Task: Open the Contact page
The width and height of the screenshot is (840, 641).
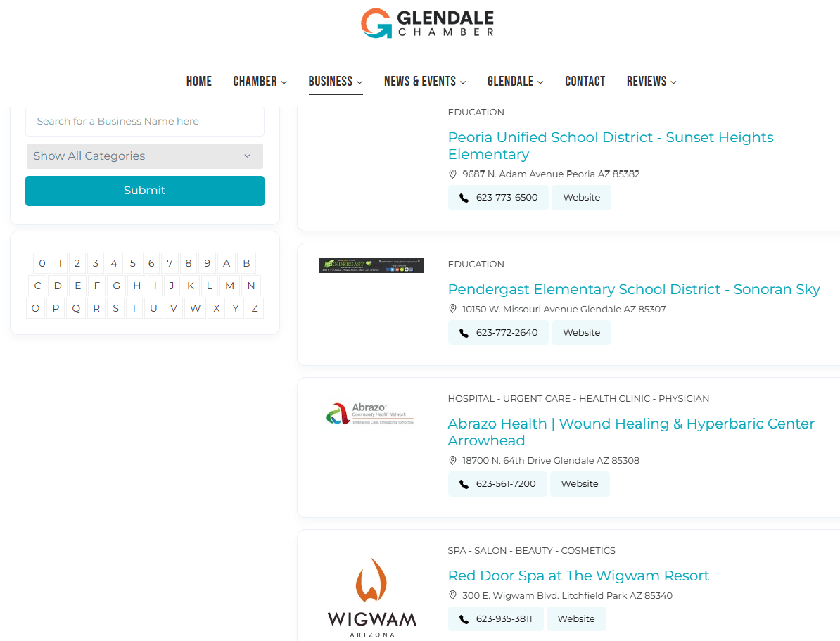Action: [x=585, y=82]
